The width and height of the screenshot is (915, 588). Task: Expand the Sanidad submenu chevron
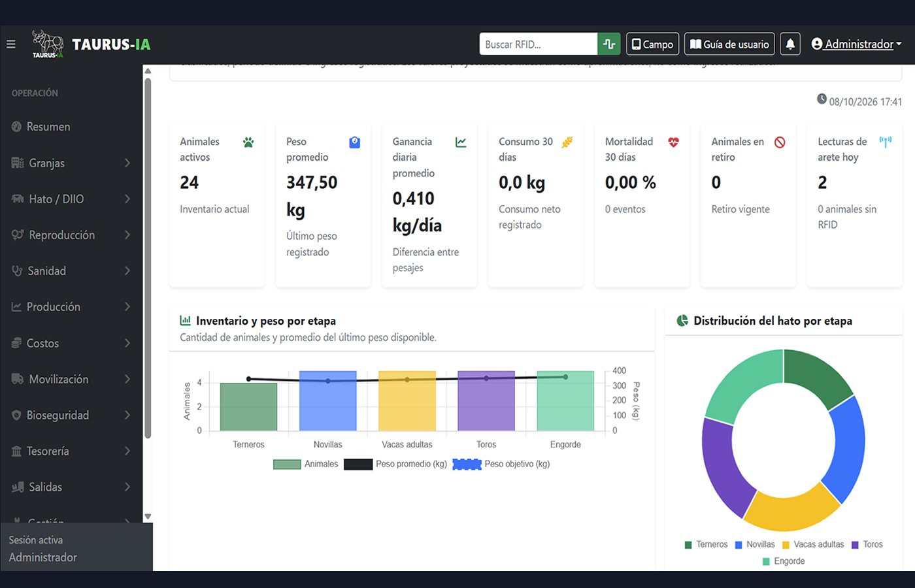[x=127, y=270]
